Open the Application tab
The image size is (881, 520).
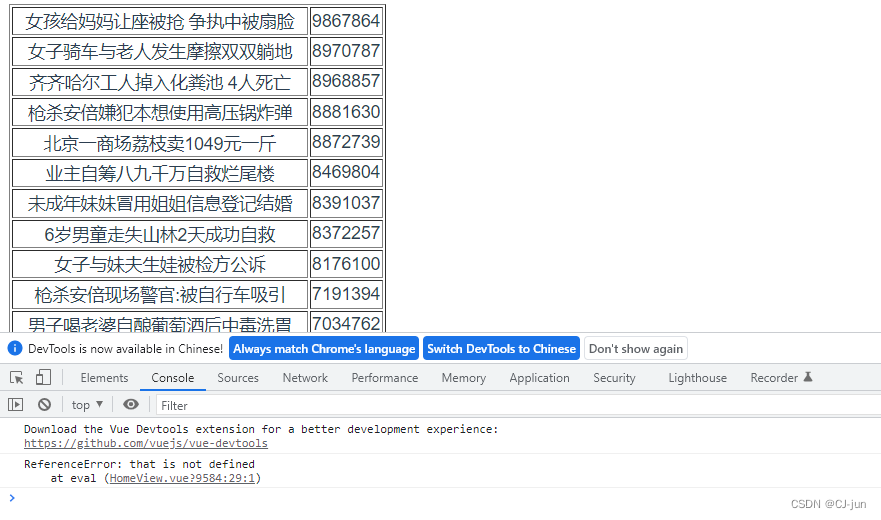point(539,378)
